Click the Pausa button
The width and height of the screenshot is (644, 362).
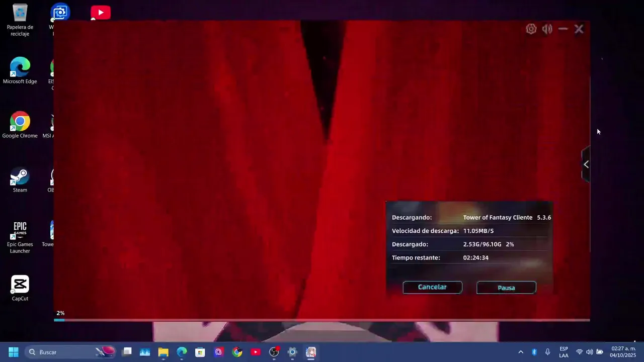coord(506,288)
